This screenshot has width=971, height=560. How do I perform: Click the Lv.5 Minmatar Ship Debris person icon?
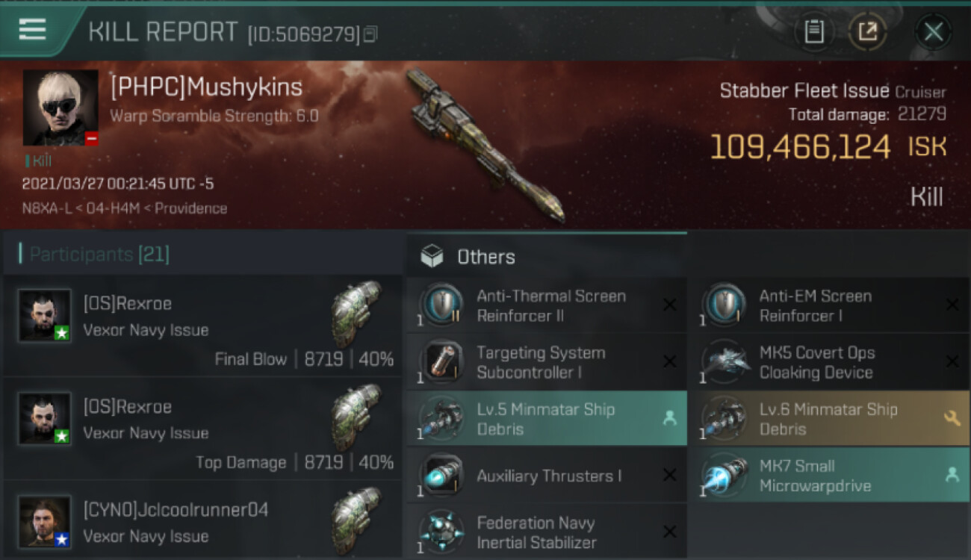coord(670,419)
